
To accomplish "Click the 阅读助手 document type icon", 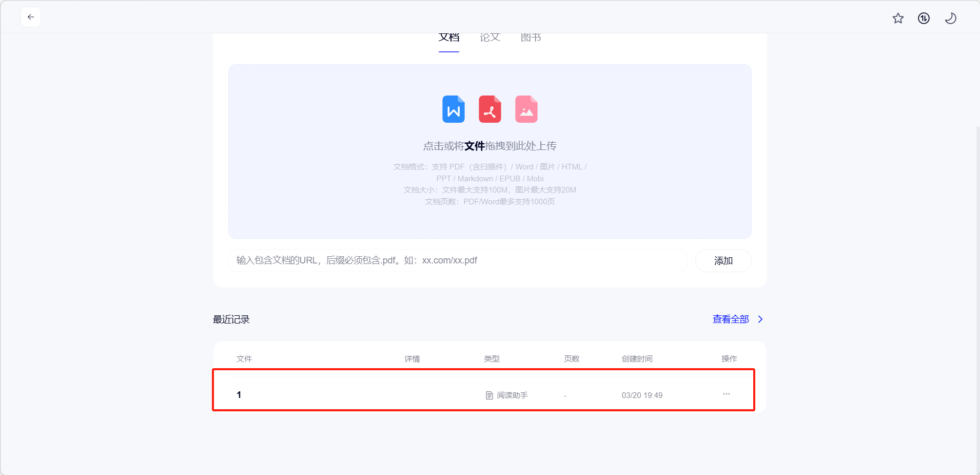I will coord(489,395).
